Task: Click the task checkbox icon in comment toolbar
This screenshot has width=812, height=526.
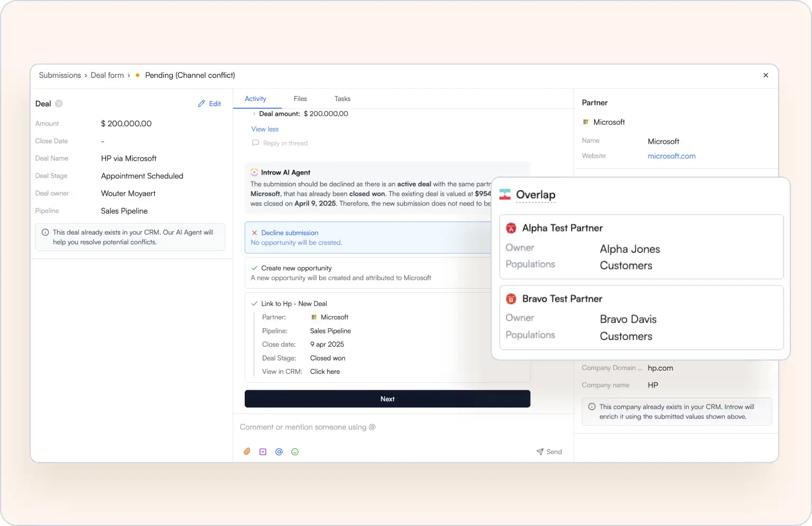Action: 263,451
